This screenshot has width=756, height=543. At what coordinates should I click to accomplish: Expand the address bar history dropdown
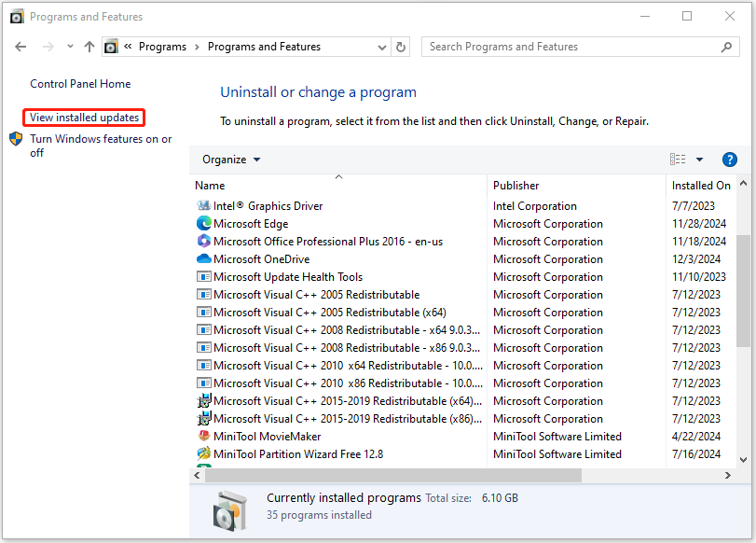click(382, 48)
